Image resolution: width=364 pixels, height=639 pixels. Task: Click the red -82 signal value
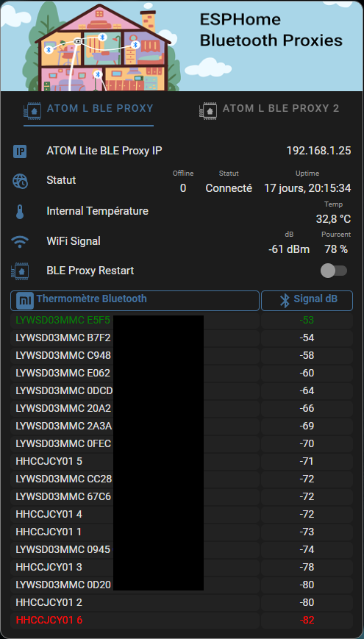tap(307, 621)
